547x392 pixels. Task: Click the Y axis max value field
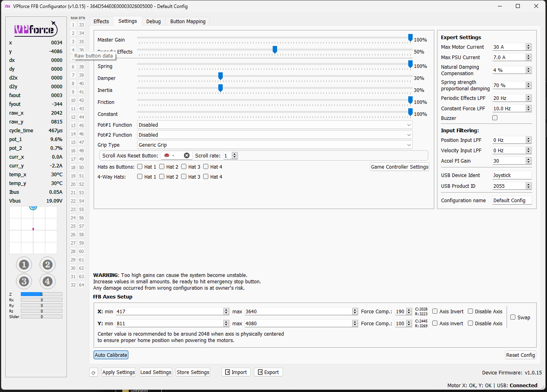tap(298, 323)
